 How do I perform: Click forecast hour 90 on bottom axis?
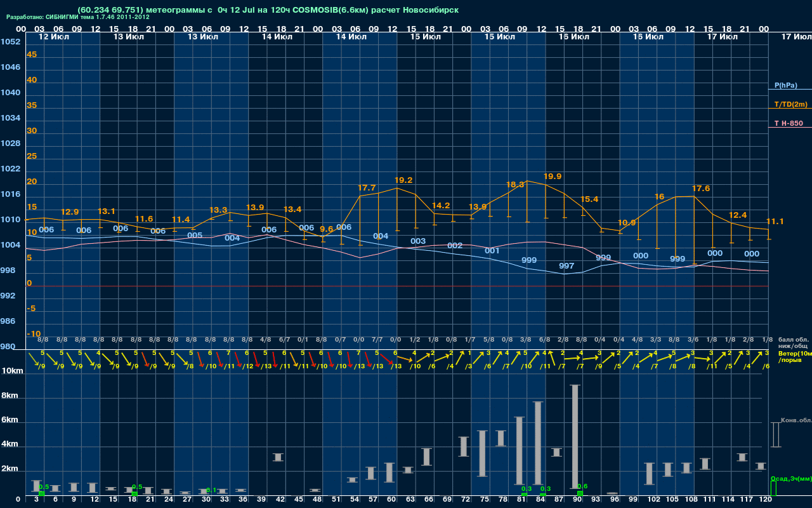point(577,500)
